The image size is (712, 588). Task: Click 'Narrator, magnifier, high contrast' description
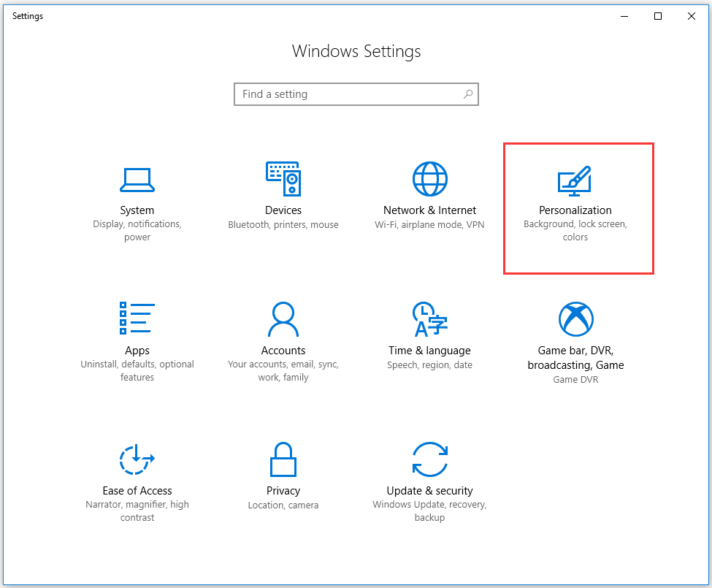click(137, 511)
